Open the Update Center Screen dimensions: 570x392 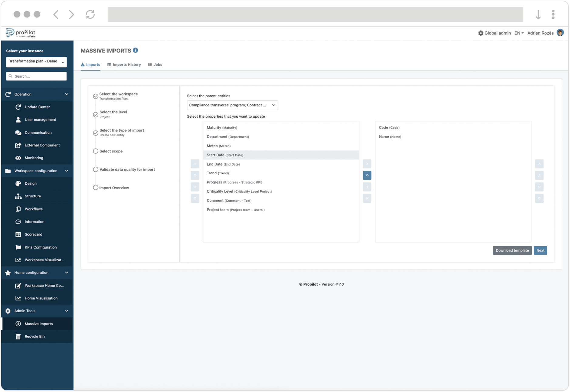pos(37,107)
